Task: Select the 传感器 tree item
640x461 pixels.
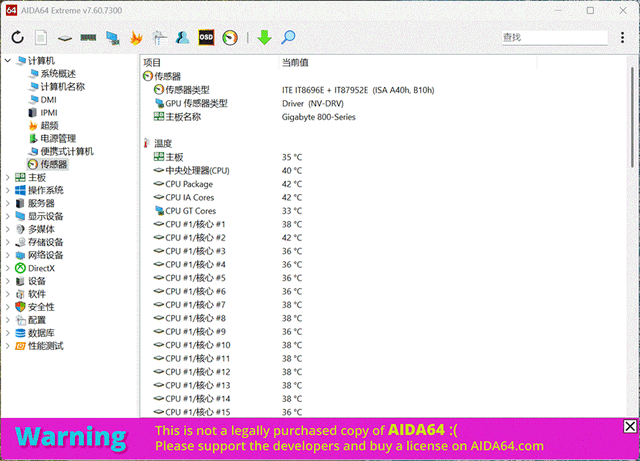Action: pyautogui.click(x=53, y=165)
